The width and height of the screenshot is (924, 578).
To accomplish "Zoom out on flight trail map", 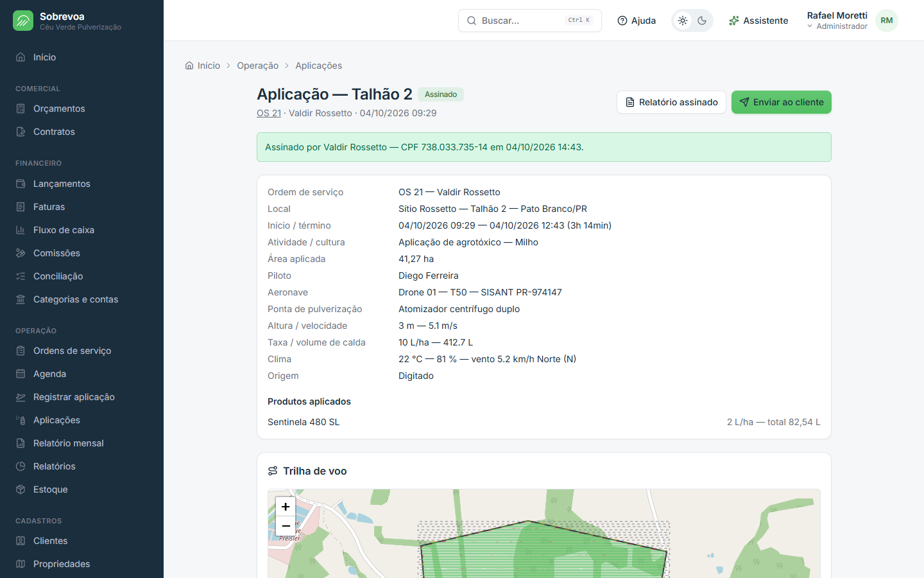I will 286,526.
